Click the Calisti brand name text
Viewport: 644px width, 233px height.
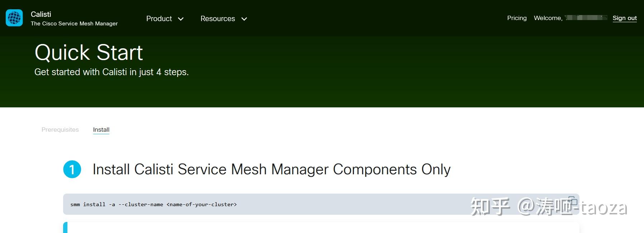tap(41, 14)
